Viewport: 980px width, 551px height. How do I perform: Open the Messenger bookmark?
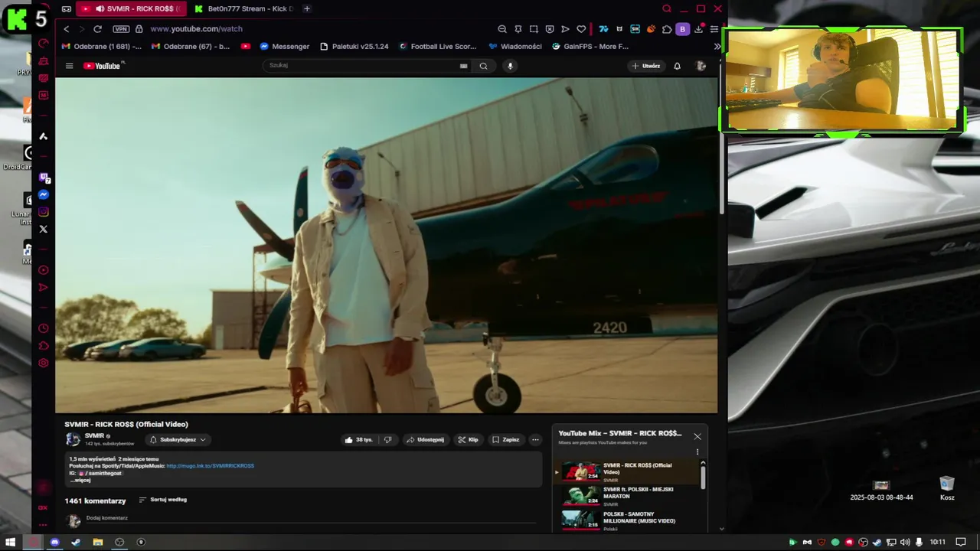tap(285, 47)
